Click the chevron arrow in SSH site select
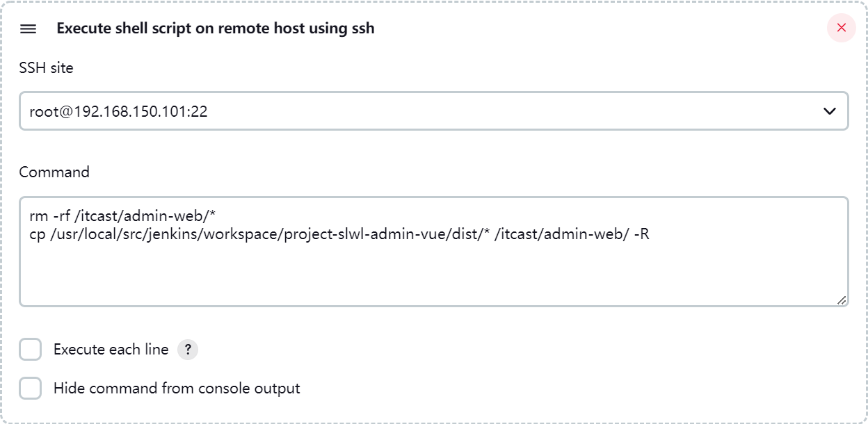This screenshot has height=424, width=868. coord(829,111)
